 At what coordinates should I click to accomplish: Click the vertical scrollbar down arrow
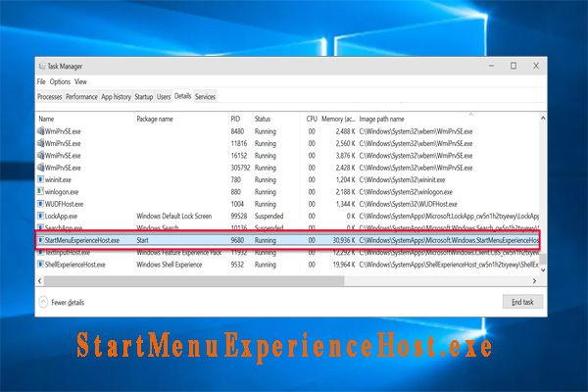543,269
